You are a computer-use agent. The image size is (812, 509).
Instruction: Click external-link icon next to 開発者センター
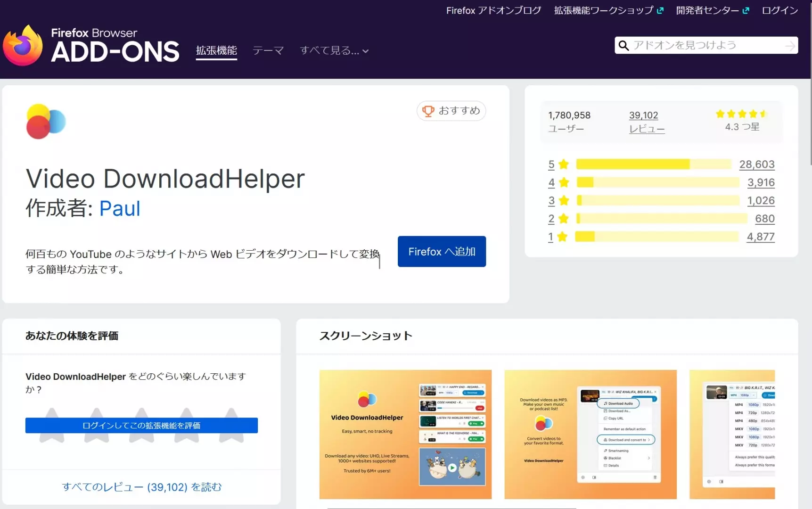pyautogui.click(x=746, y=10)
